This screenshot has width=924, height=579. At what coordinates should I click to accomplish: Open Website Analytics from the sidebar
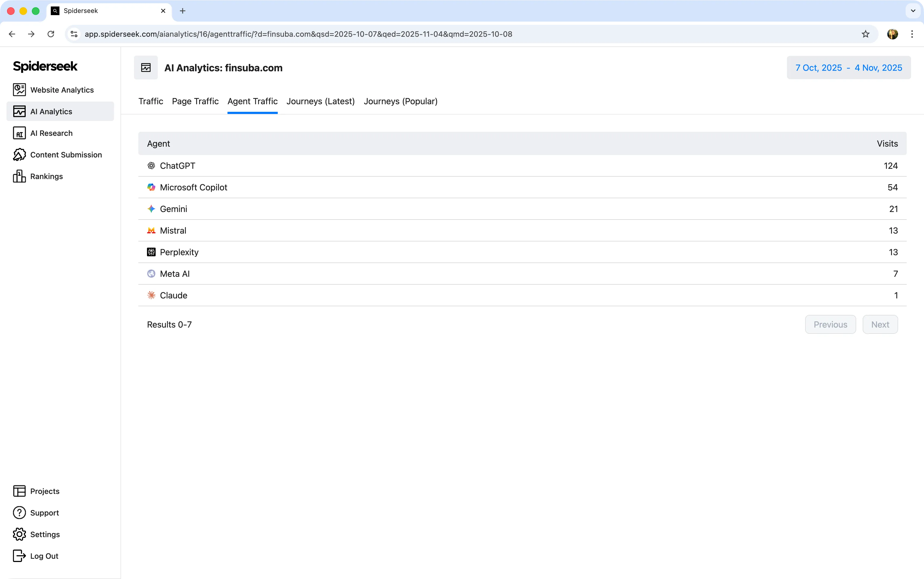click(61, 90)
